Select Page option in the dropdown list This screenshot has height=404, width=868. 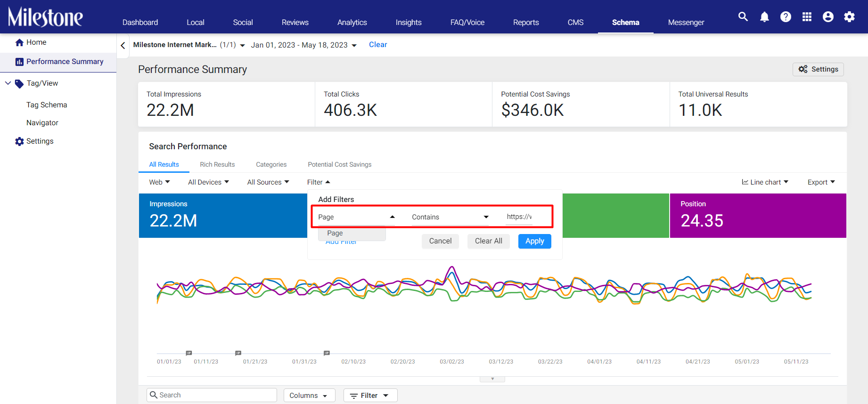(352, 233)
